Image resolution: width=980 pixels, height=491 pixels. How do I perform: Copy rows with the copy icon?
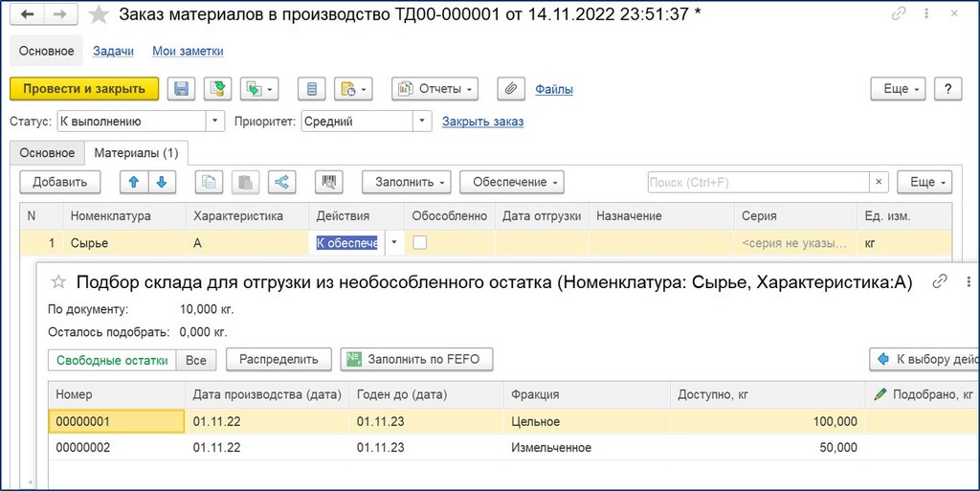(x=209, y=183)
